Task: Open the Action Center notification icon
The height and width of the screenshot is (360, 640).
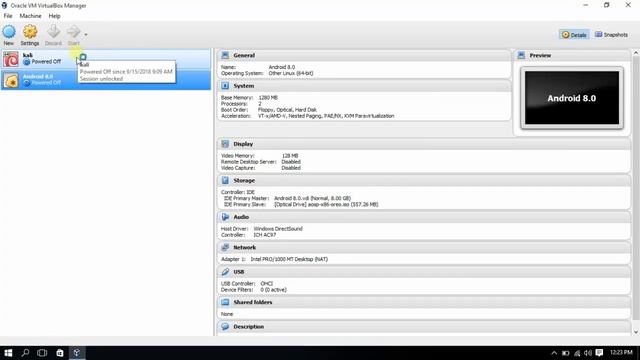Action: (599, 353)
